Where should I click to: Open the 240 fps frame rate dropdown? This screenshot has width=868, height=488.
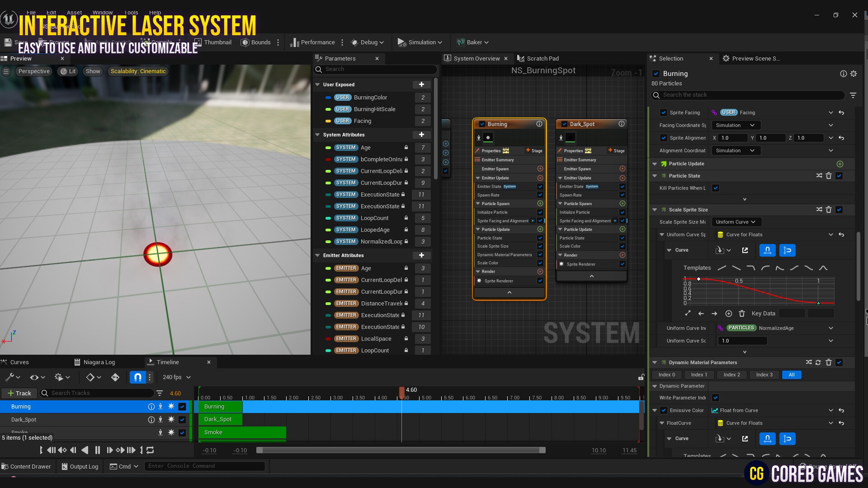(x=177, y=377)
